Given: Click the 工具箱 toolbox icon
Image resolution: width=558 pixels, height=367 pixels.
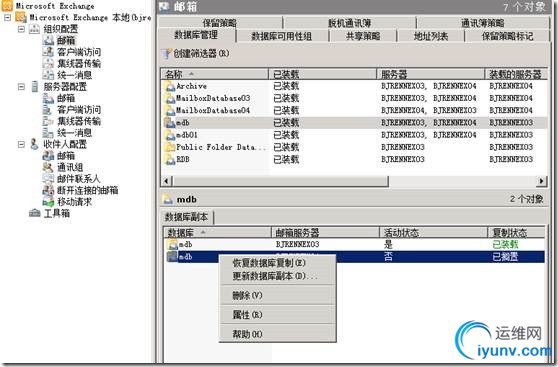Looking at the screenshot, I should point(35,213).
